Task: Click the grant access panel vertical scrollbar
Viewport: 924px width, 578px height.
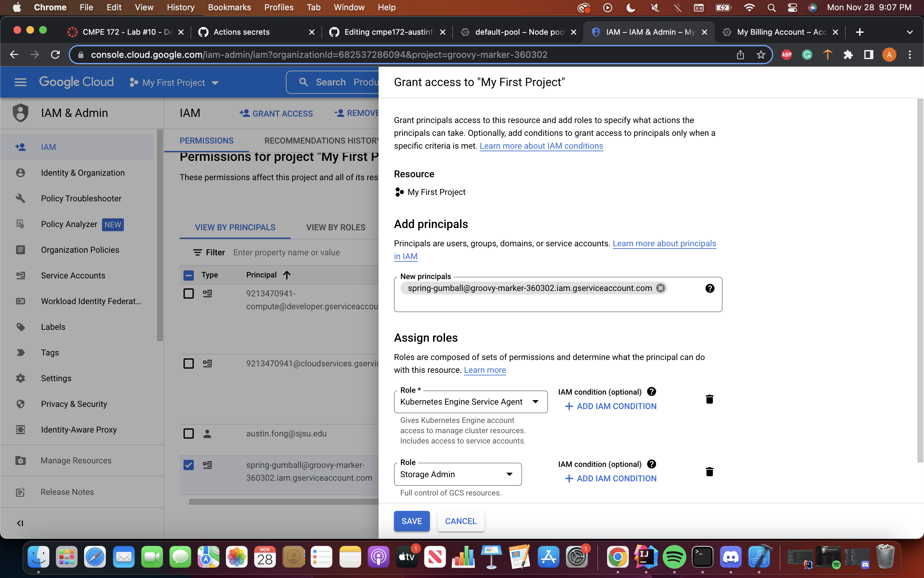Action: (x=920, y=281)
